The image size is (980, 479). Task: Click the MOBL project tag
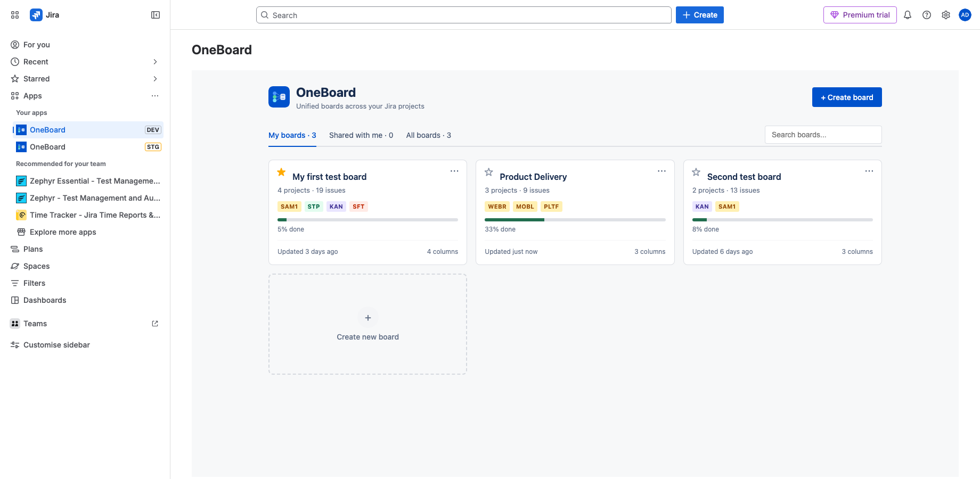525,207
